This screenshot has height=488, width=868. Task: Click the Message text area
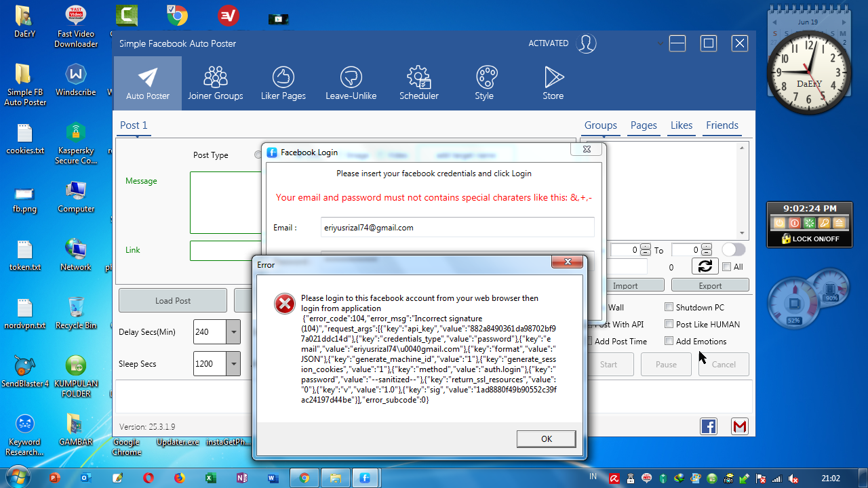[x=226, y=203]
